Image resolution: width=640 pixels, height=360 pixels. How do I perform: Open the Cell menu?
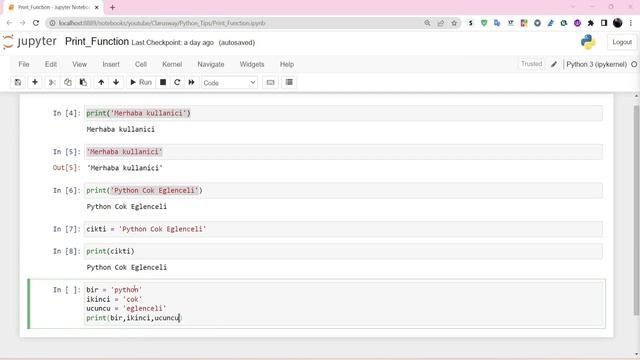pos(141,64)
